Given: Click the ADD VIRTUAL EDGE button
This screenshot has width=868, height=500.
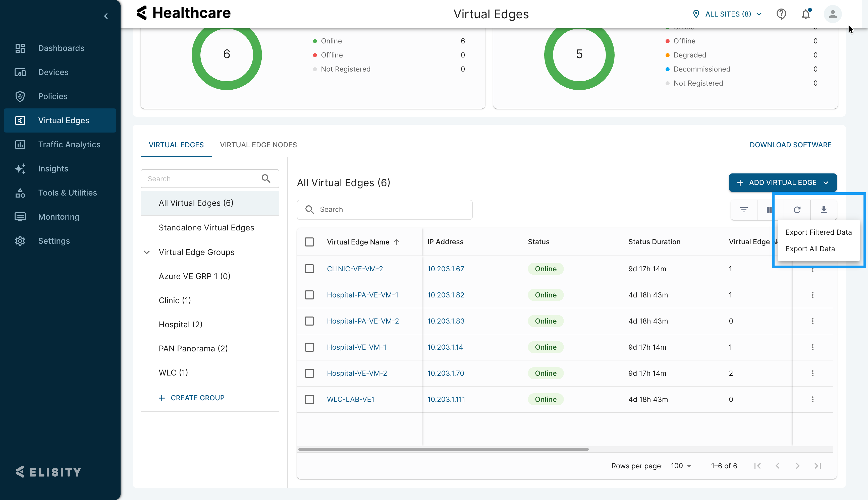Looking at the screenshot, I should pos(782,183).
